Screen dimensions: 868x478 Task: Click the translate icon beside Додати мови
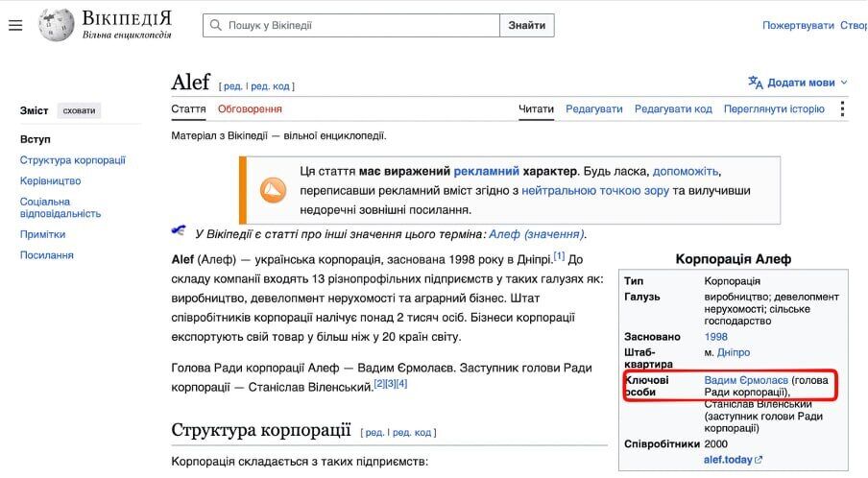755,83
